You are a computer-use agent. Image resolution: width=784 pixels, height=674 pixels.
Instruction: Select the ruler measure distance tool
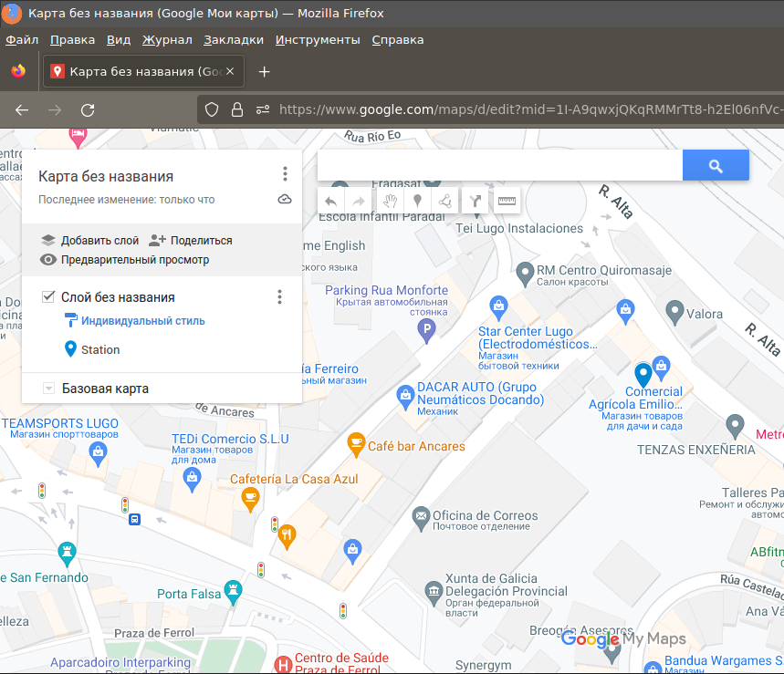coord(507,202)
